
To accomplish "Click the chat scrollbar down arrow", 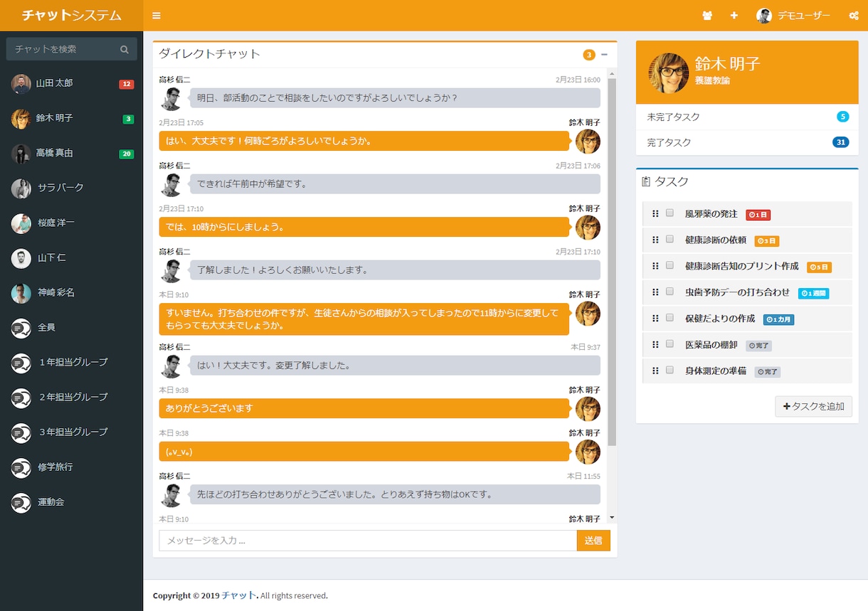I will [612, 518].
